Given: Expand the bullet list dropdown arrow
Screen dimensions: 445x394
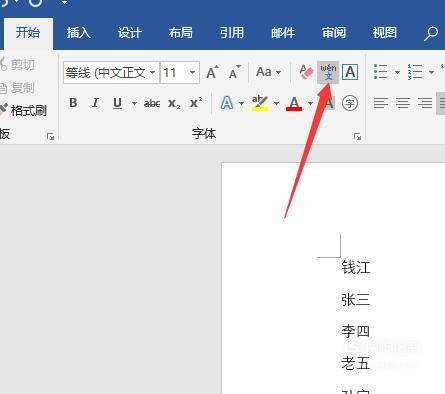Looking at the screenshot, I should click(397, 72).
